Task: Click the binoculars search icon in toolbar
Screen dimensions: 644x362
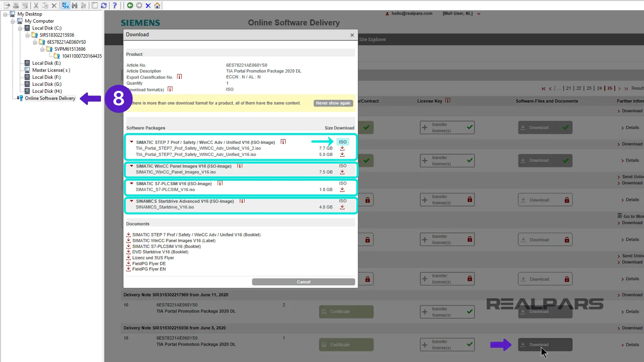Action: coord(74,5)
